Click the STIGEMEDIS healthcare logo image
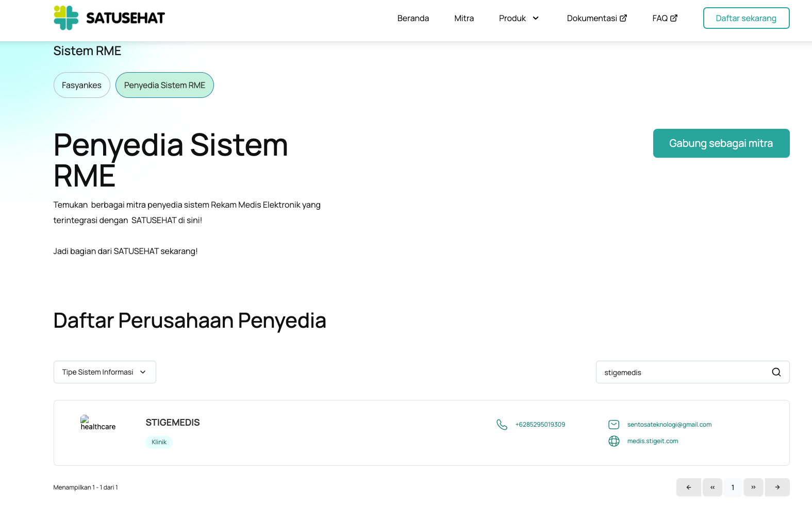 click(97, 423)
